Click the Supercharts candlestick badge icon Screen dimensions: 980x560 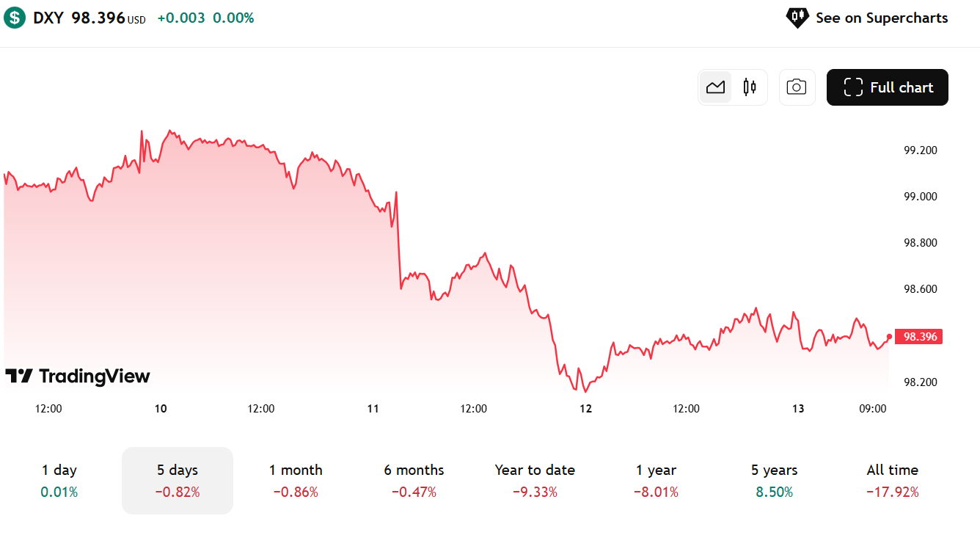[x=797, y=17]
